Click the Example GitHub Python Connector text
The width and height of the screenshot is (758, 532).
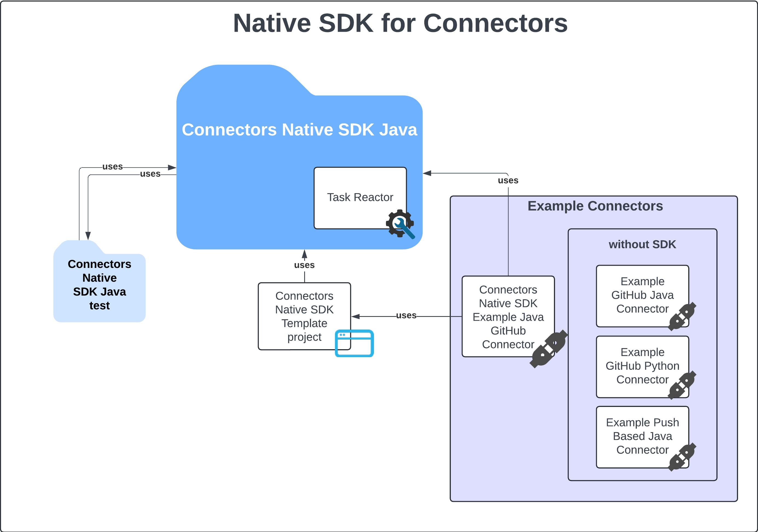point(642,366)
